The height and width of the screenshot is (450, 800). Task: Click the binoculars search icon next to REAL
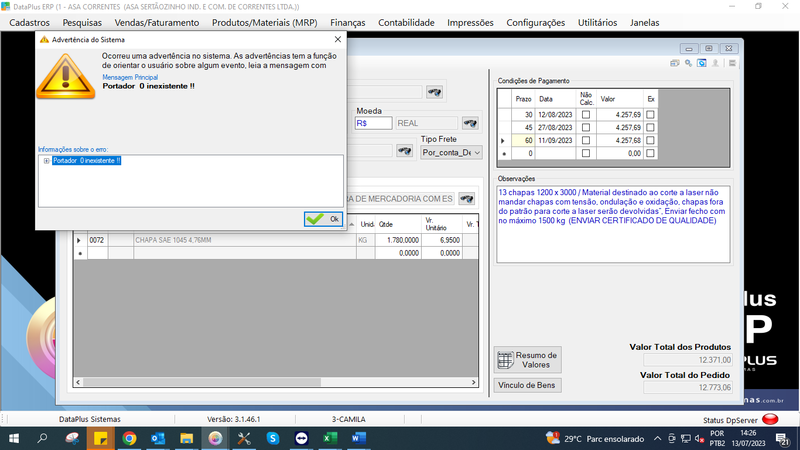(x=470, y=123)
